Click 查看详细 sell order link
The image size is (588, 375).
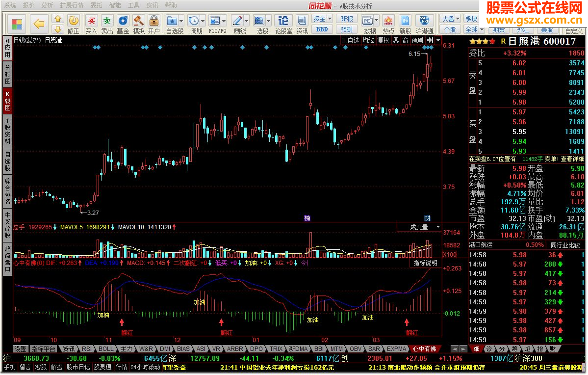point(572,159)
